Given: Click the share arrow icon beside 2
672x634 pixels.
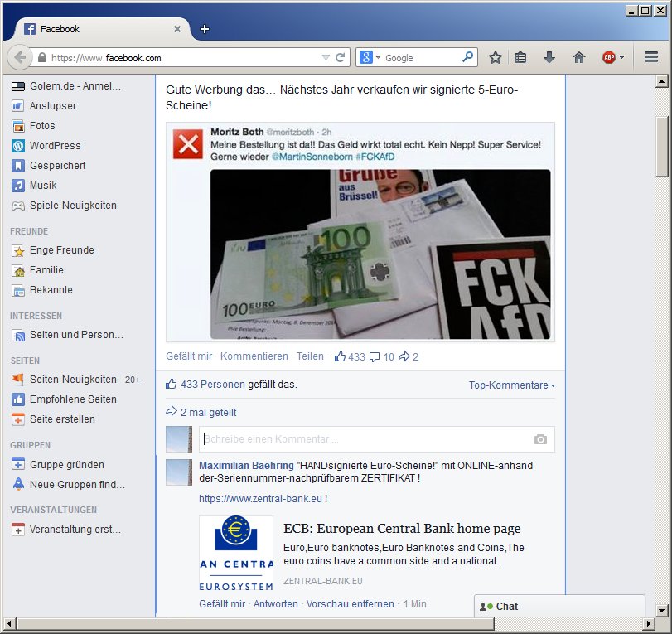Looking at the screenshot, I should pyautogui.click(x=404, y=356).
